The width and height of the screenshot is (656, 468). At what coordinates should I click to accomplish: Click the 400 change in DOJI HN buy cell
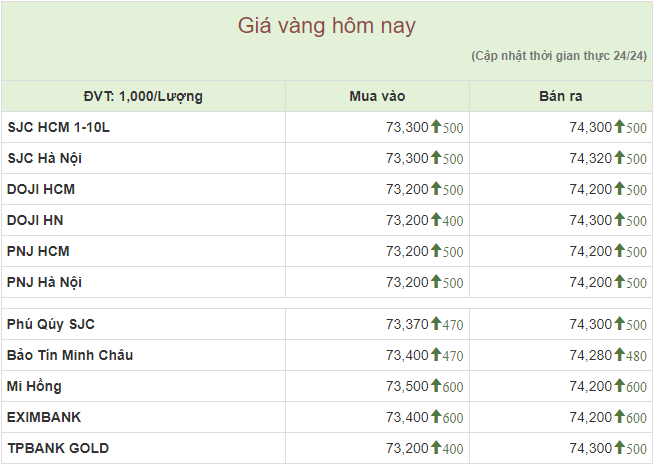pos(453,221)
